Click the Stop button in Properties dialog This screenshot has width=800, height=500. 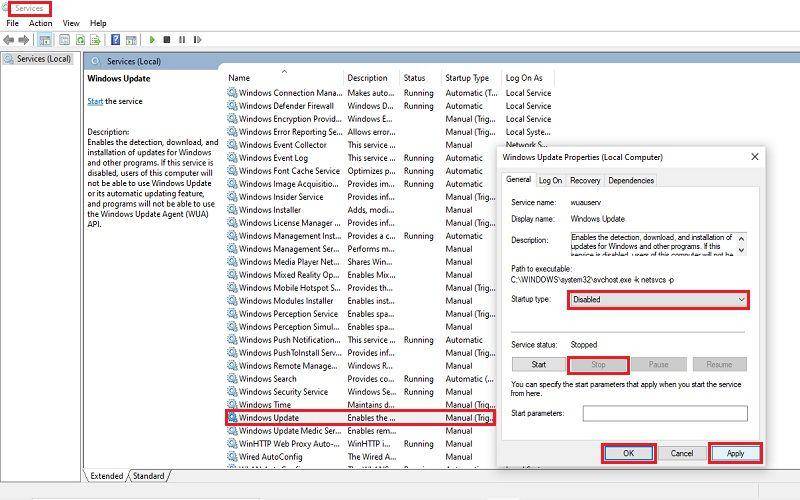[598, 364]
